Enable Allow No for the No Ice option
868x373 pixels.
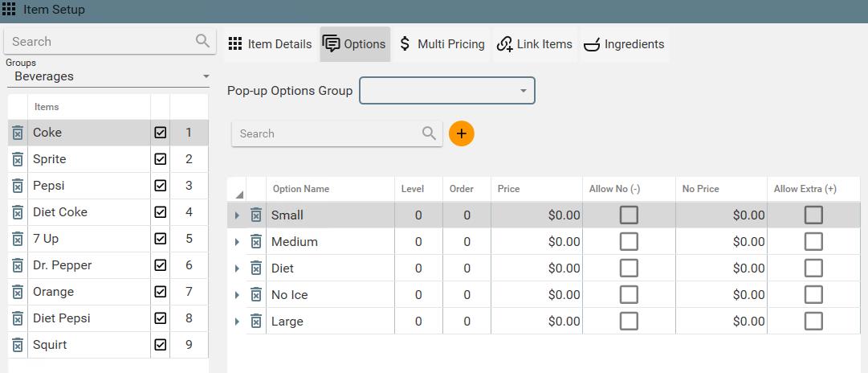[x=629, y=295]
